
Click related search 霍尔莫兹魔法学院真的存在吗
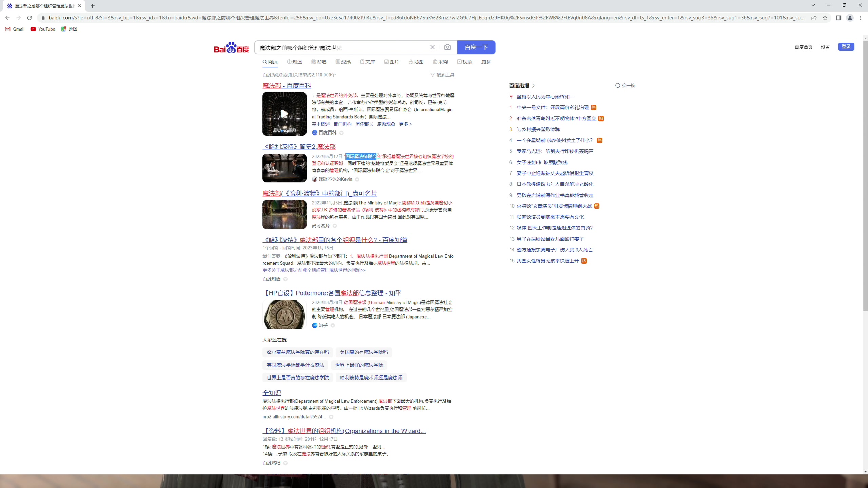tap(298, 352)
